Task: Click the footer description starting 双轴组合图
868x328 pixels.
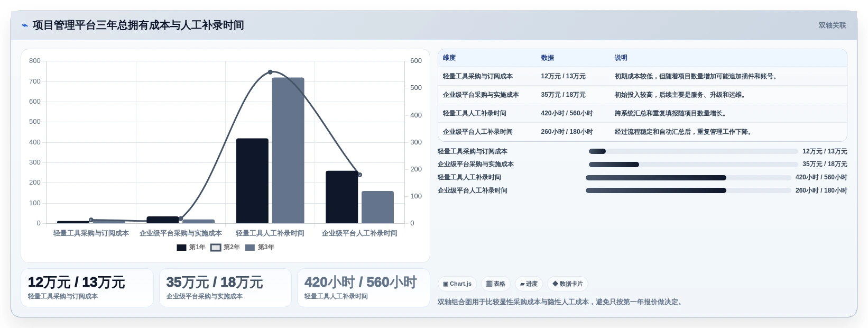Action: point(561,302)
